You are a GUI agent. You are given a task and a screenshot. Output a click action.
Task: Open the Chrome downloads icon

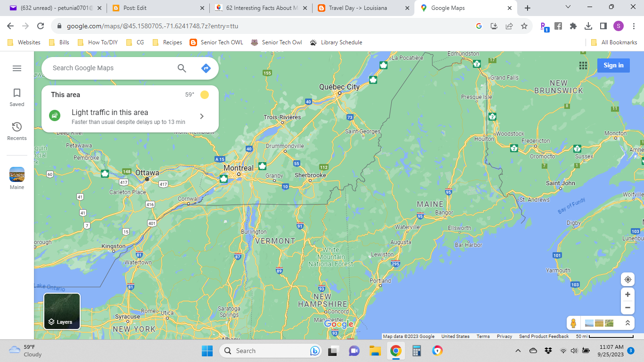pos(588,26)
